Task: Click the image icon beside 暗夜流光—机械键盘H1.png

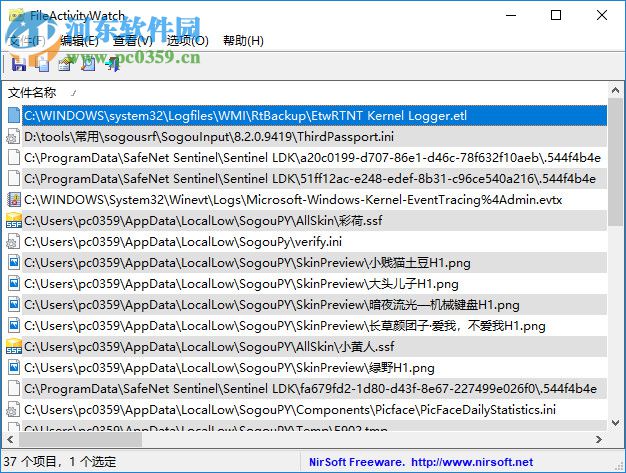Action: pos(14,305)
